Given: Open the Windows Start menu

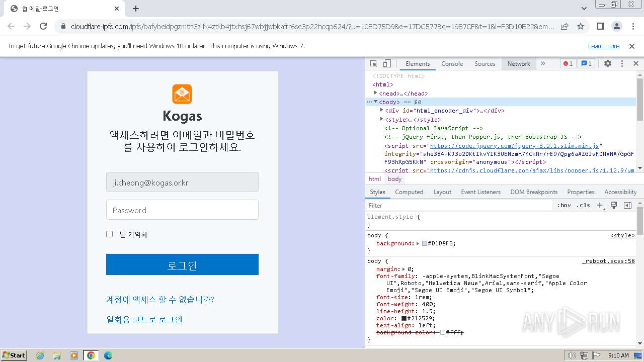Looking at the screenshot, I should tap(14, 355).
